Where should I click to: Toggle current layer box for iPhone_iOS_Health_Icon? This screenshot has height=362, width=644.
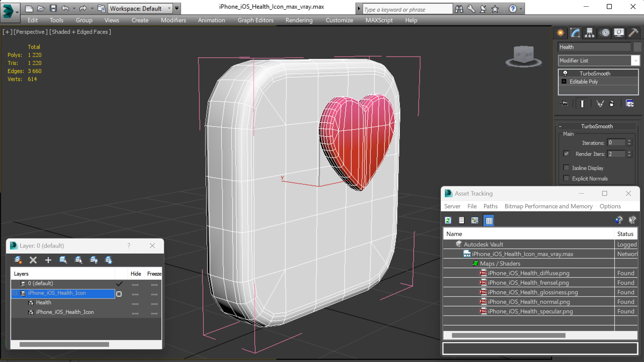point(119,294)
